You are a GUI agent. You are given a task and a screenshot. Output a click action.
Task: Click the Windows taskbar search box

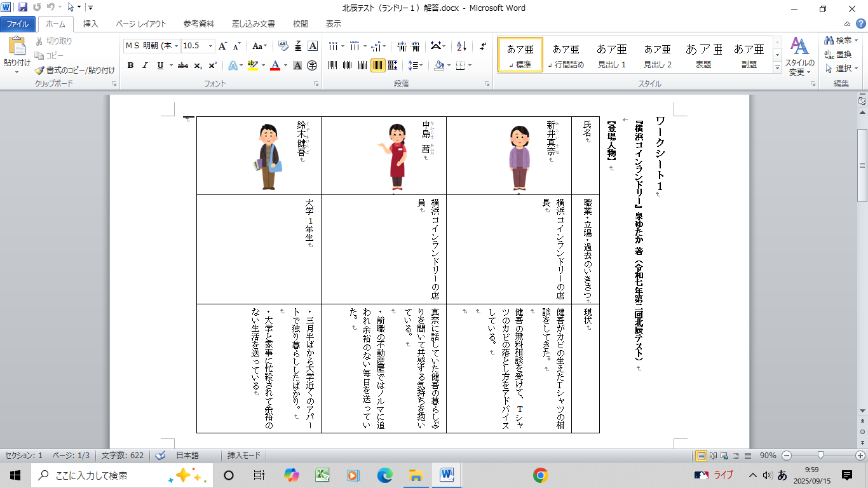[x=95, y=475]
